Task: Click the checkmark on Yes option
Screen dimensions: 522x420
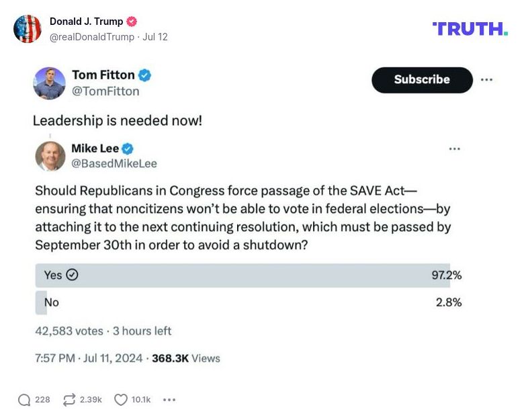Action: click(x=73, y=275)
